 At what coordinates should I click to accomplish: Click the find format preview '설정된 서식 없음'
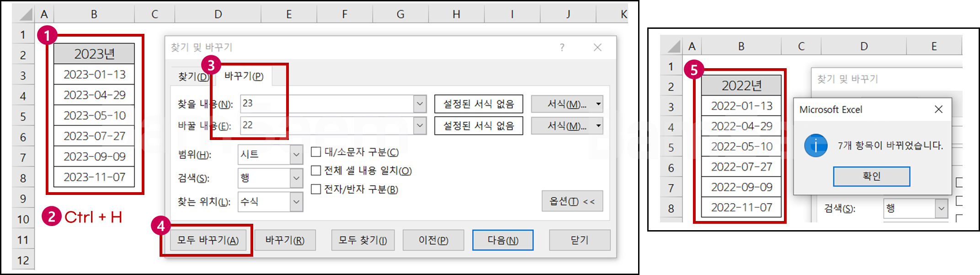(479, 104)
